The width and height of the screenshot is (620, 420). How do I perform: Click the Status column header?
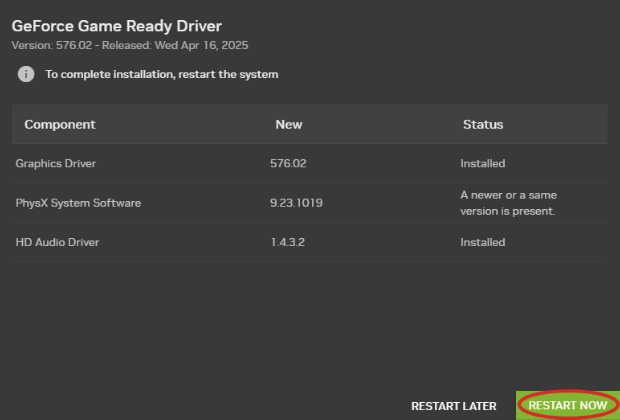click(483, 125)
